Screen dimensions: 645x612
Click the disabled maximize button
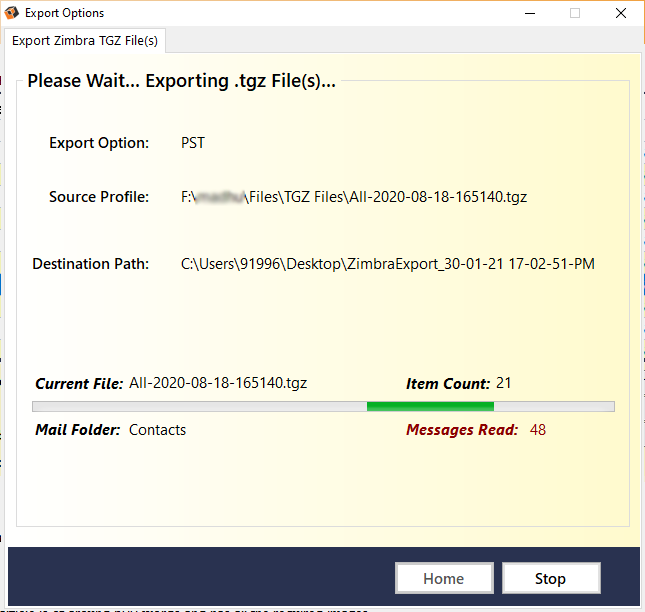(575, 13)
